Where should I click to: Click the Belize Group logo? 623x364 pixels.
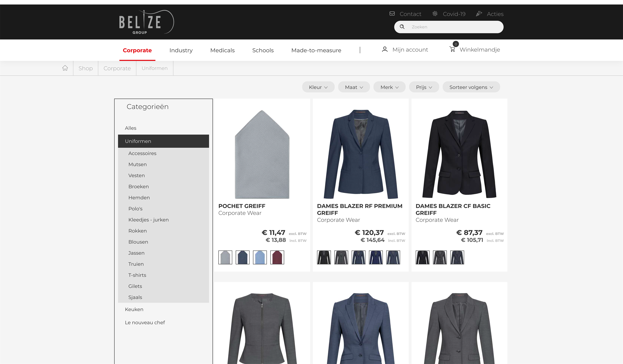click(146, 22)
